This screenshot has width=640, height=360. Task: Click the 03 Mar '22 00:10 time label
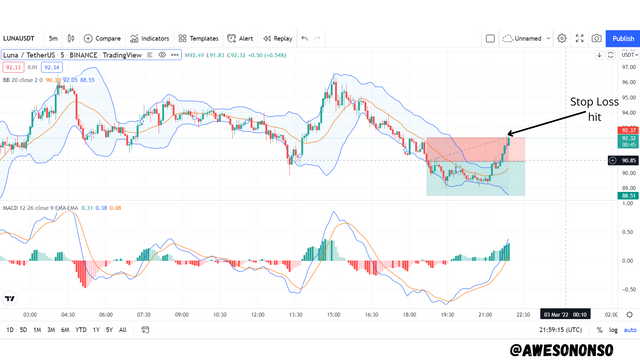[565, 314]
